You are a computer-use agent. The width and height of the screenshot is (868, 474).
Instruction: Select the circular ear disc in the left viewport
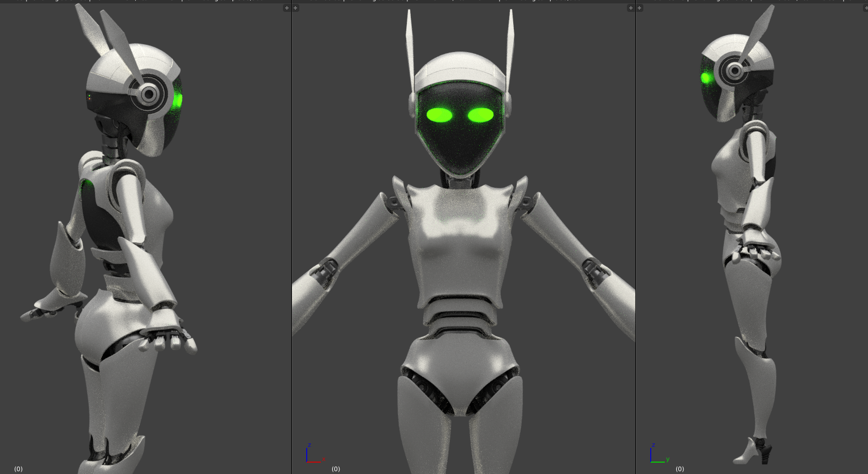point(149,94)
